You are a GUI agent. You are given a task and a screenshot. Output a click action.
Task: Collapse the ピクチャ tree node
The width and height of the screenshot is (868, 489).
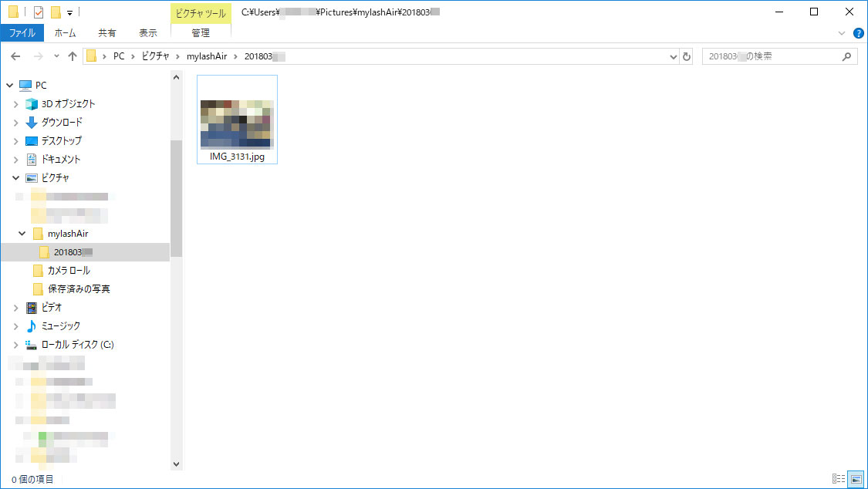point(16,177)
